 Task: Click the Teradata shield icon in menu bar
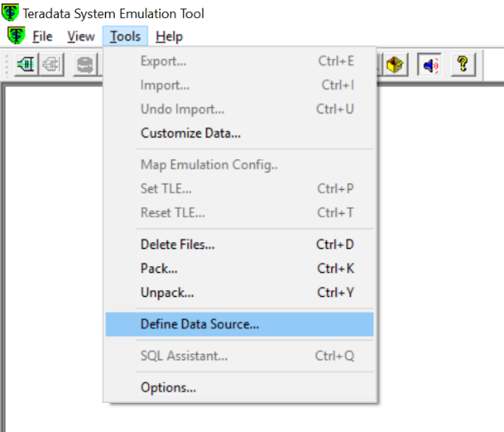(x=16, y=36)
